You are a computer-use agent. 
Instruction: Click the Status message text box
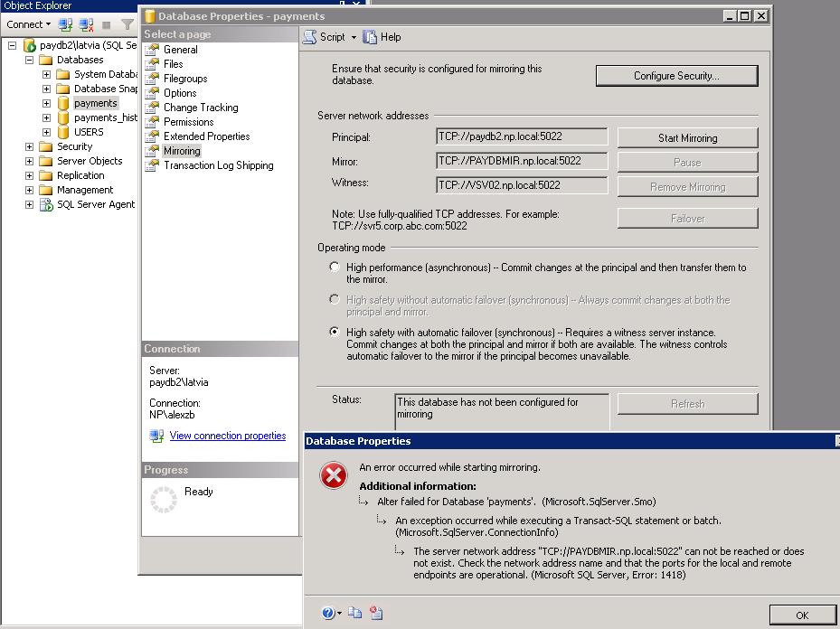tap(502, 411)
